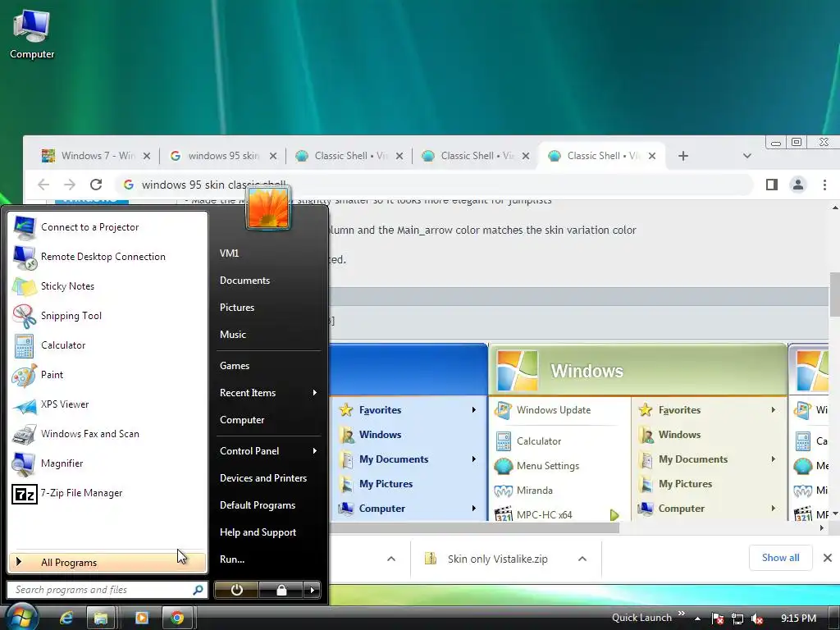Open Computer from Start menu right column
This screenshot has height=630, width=840.
242,420
